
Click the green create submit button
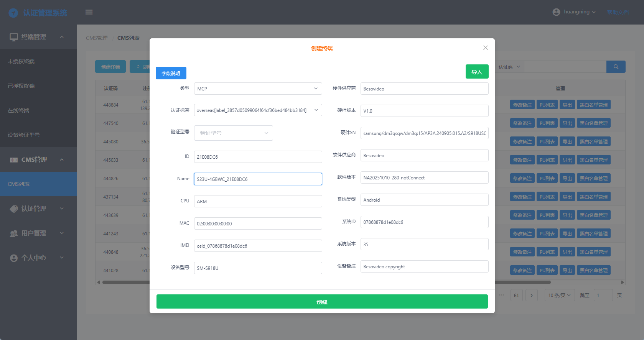click(x=322, y=302)
